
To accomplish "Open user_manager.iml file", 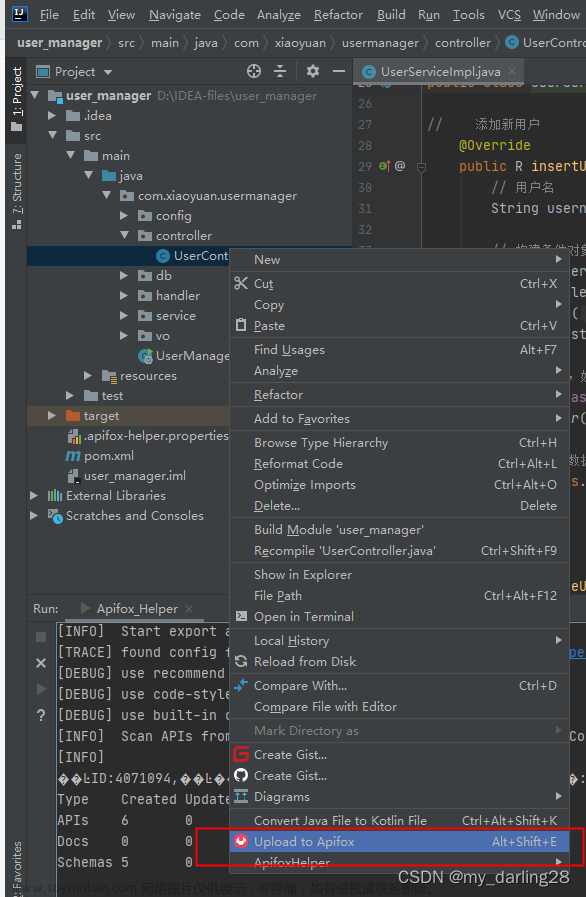I will tap(127, 476).
